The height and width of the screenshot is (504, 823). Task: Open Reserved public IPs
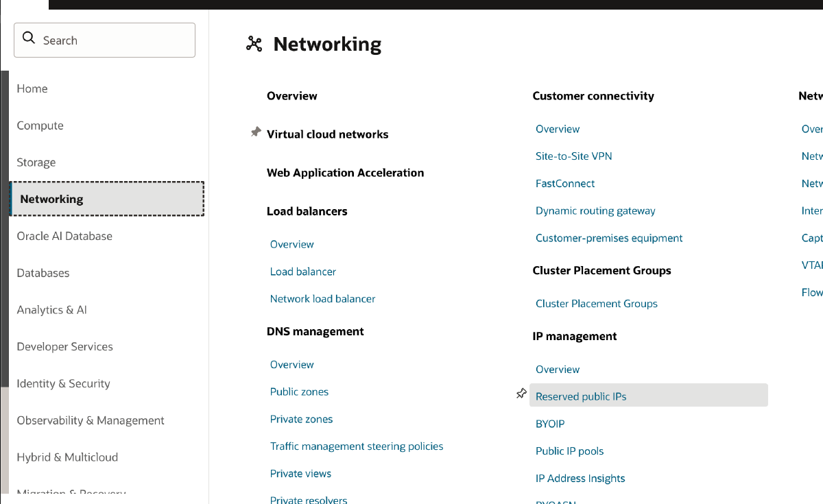point(649,396)
